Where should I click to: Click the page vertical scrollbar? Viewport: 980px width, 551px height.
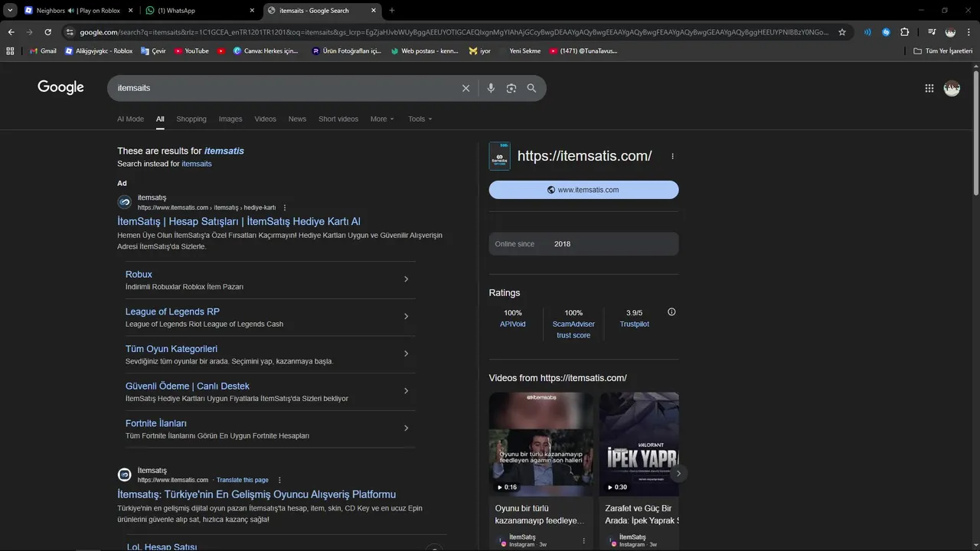pos(976,134)
